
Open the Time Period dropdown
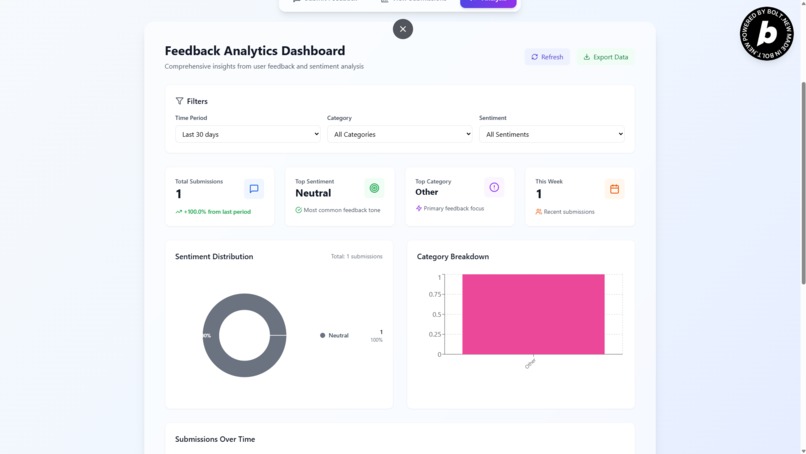pyautogui.click(x=248, y=134)
